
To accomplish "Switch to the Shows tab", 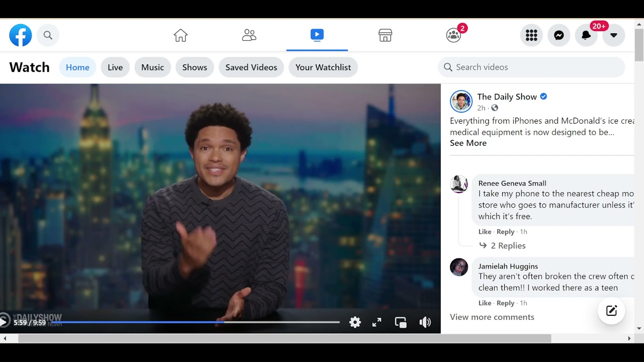I will point(195,67).
